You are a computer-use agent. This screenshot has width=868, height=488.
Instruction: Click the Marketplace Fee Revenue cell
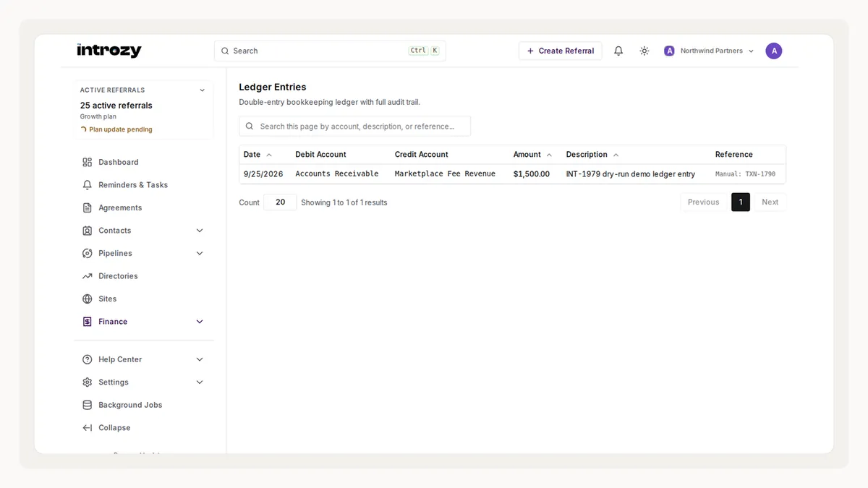(445, 174)
